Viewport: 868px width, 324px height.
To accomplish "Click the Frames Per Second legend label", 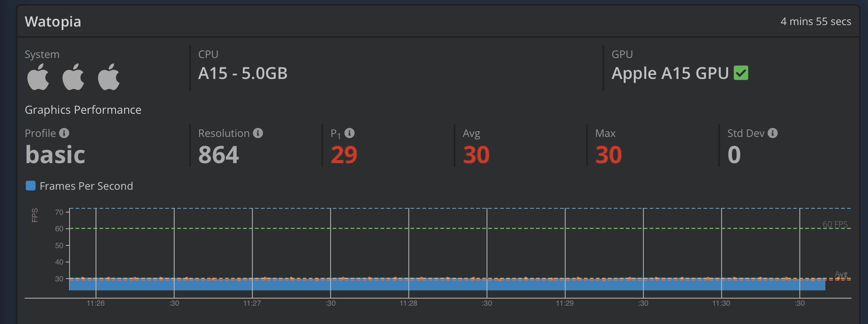I will (86, 186).
